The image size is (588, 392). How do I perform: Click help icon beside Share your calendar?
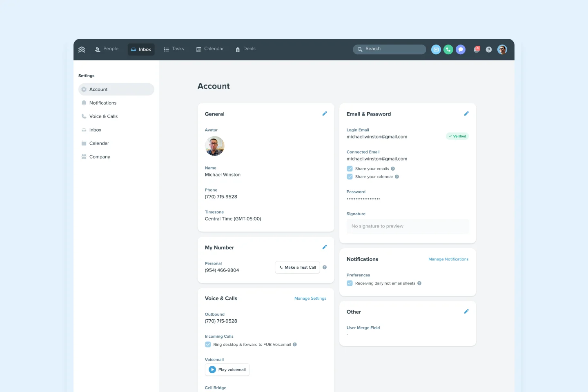397,177
